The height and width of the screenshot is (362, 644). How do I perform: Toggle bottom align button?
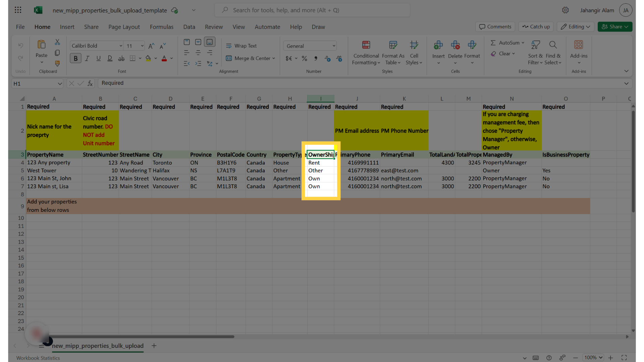pos(210,42)
